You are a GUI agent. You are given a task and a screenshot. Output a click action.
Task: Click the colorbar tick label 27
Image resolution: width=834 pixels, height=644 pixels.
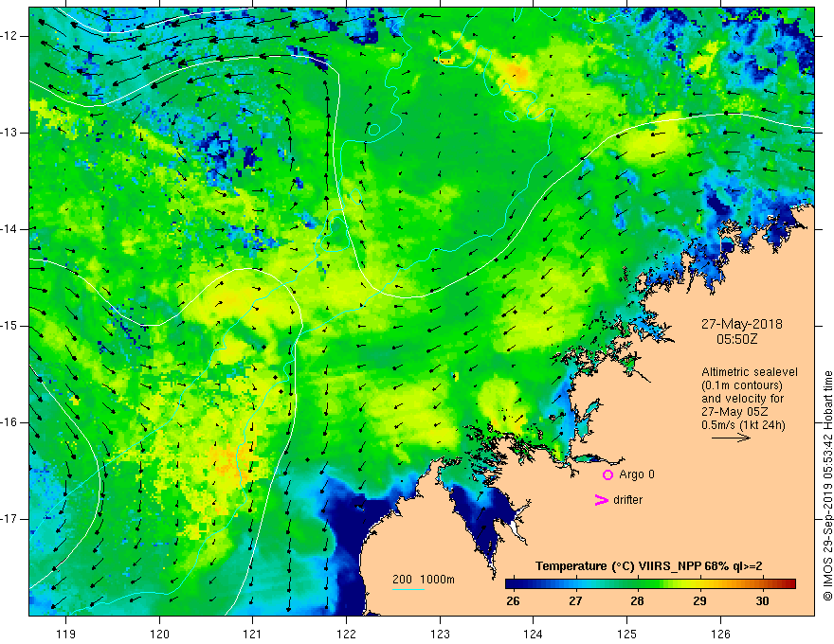(x=575, y=601)
